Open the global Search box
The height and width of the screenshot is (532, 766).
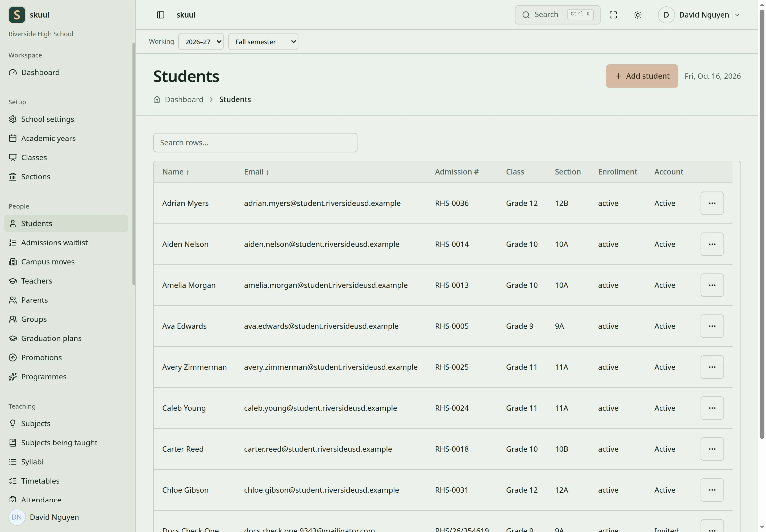(557, 15)
